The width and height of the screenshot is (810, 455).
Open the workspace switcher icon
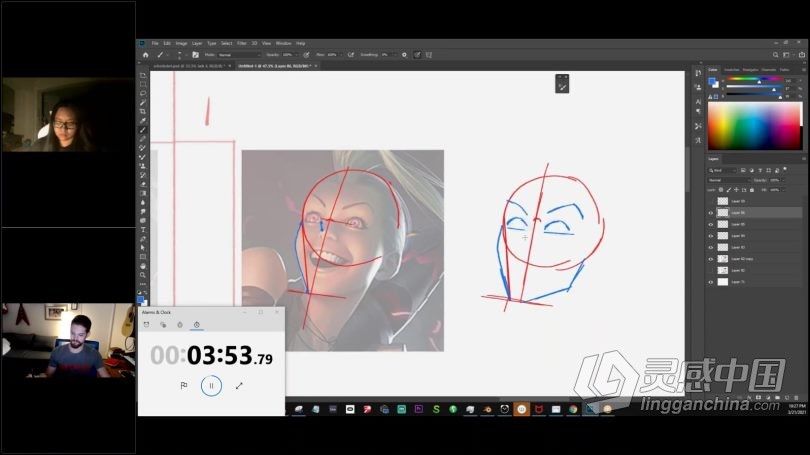pos(787,55)
